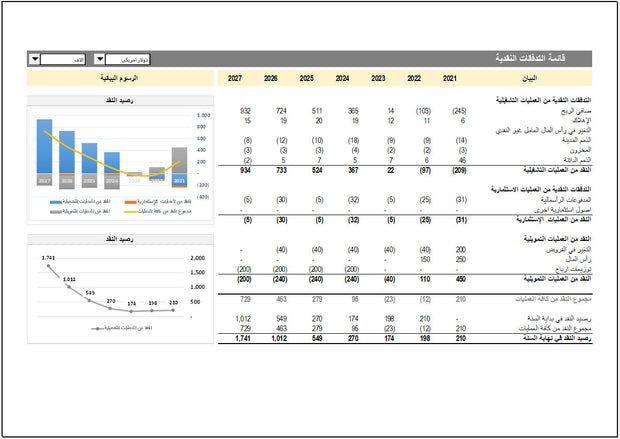Select ending cash balance 174 for 2023
The width and height of the screenshot is (620, 439).
pyautogui.click(x=389, y=339)
